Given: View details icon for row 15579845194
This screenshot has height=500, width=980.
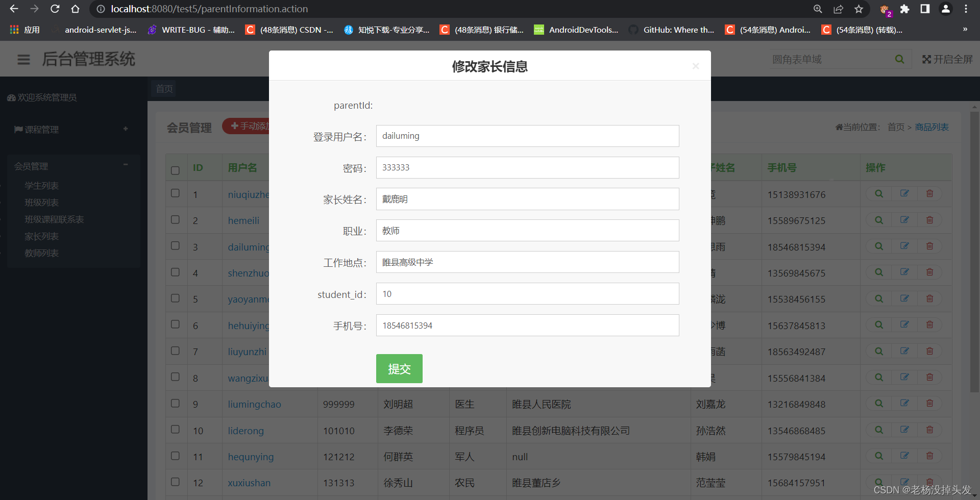Looking at the screenshot, I should tap(879, 456).
